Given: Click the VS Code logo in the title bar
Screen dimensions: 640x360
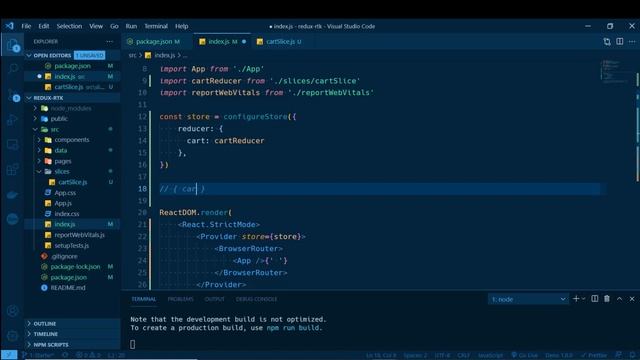Looking at the screenshot, I should click(x=9, y=26).
